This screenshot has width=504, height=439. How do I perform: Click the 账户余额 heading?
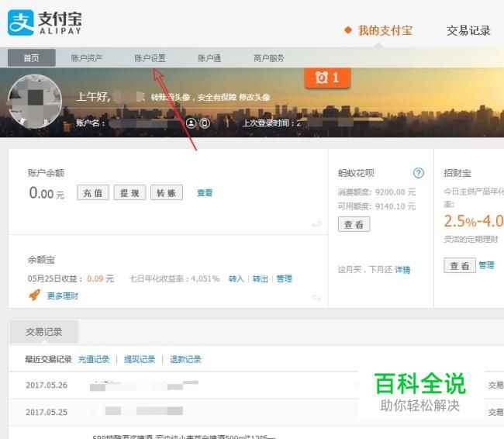(x=46, y=173)
